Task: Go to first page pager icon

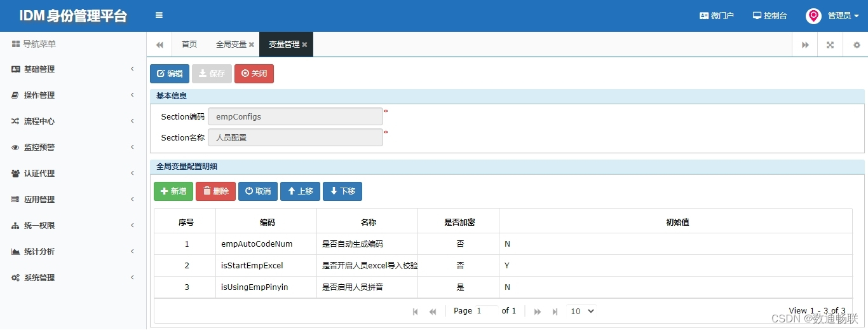Action: (416, 312)
